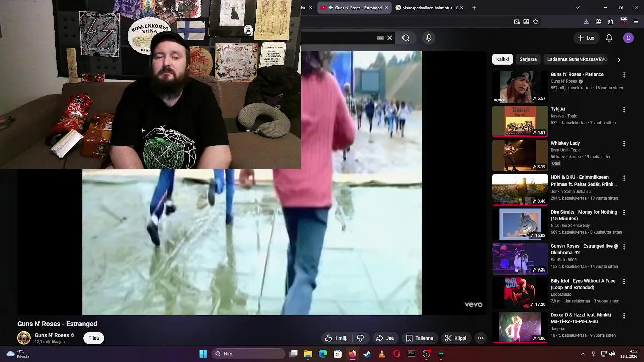The width and height of the screenshot is (644, 362).
Task: Open options for Estranged live Oklahoma video
Action: click(x=624, y=247)
